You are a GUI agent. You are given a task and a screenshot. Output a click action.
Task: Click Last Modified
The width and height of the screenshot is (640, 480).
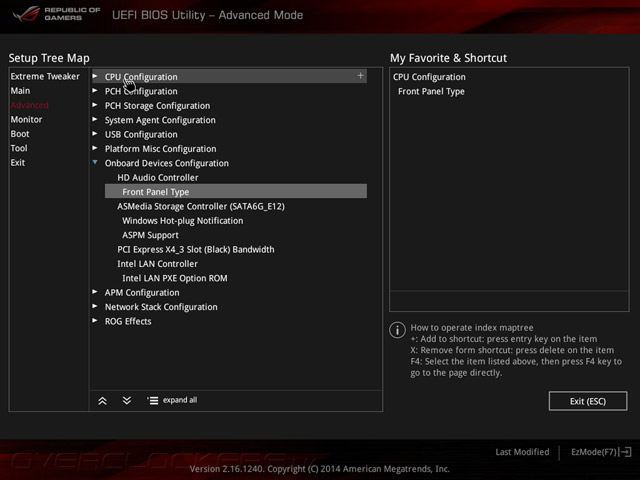(522, 452)
